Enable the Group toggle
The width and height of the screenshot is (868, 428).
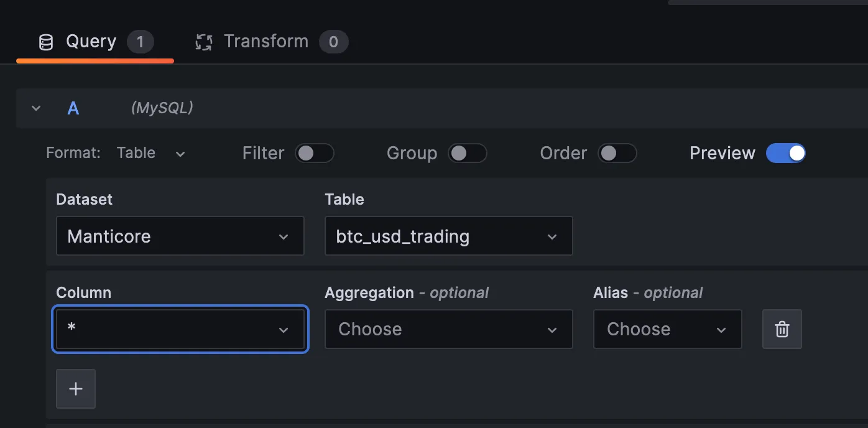click(468, 153)
